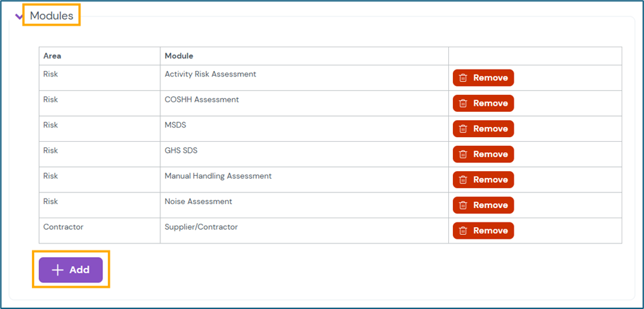Click the Module column header

(179, 56)
